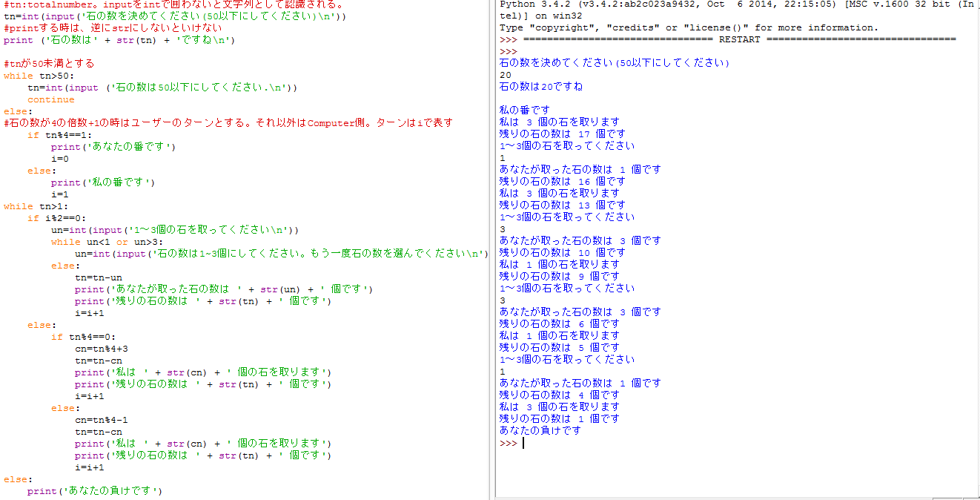Click the "continue" keyword in the code

pyautogui.click(x=50, y=99)
